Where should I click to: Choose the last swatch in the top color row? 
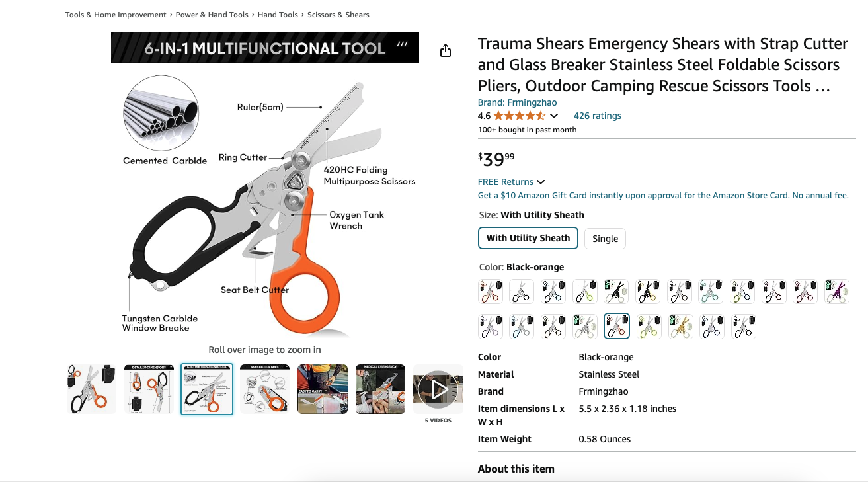[837, 292]
